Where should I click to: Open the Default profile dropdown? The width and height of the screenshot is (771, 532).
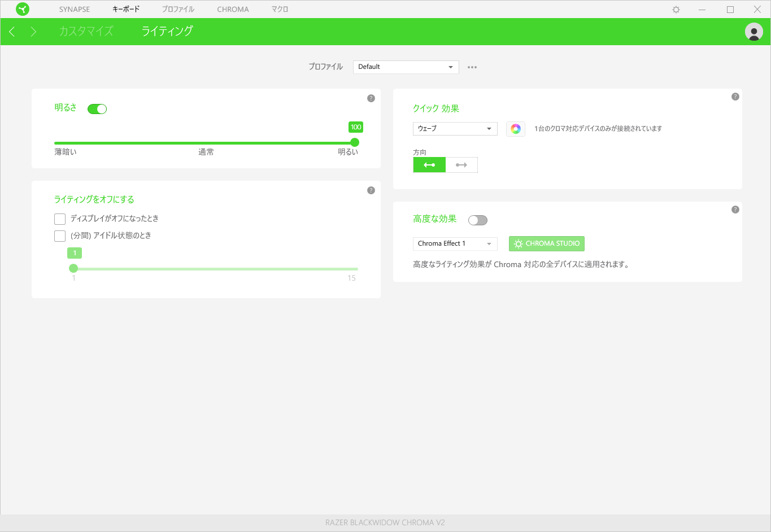click(x=406, y=67)
